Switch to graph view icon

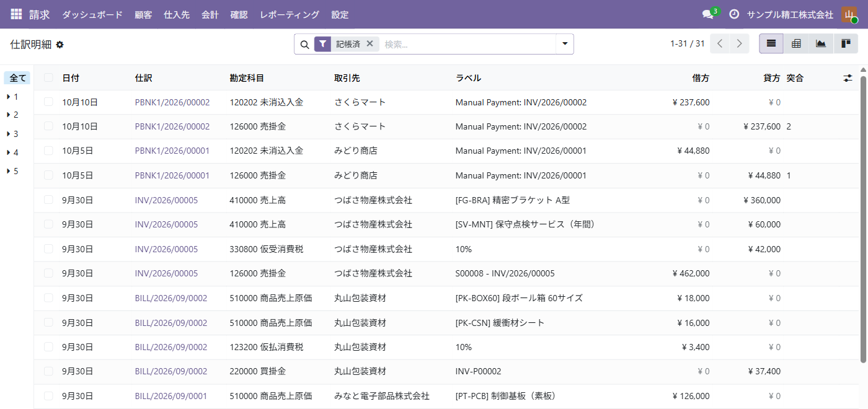(821, 43)
